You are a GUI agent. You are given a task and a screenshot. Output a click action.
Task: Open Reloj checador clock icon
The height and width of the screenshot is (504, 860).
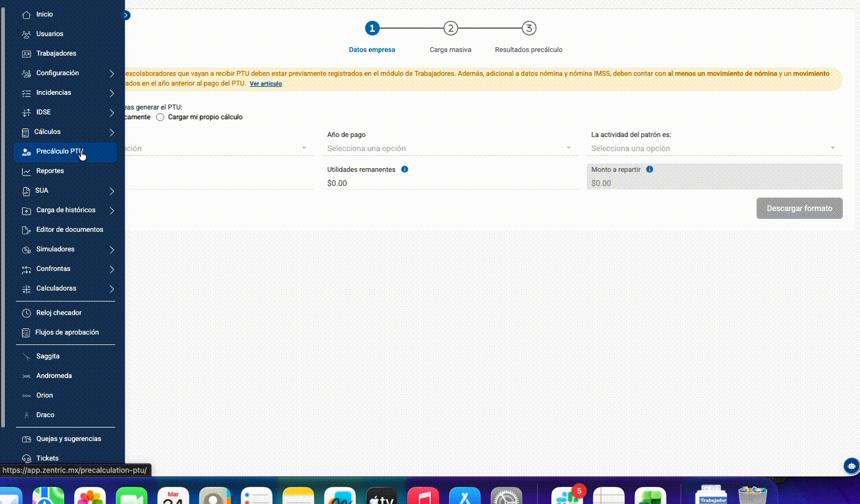point(26,313)
